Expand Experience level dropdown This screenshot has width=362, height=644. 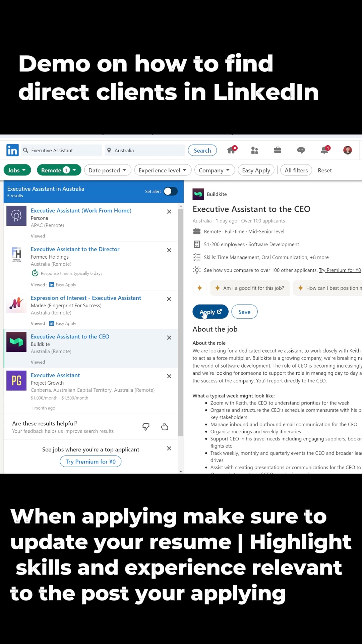point(163,170)
